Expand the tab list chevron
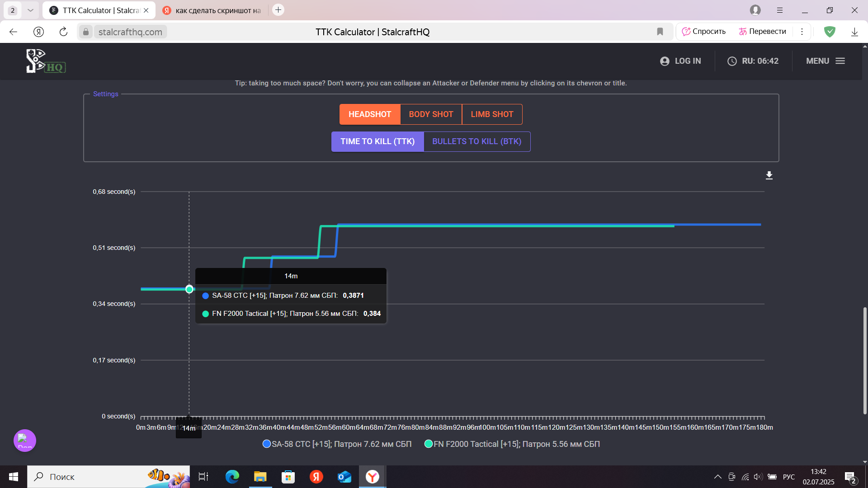The height and width of the screenshot is (488, 868). [x=30, y=10]
